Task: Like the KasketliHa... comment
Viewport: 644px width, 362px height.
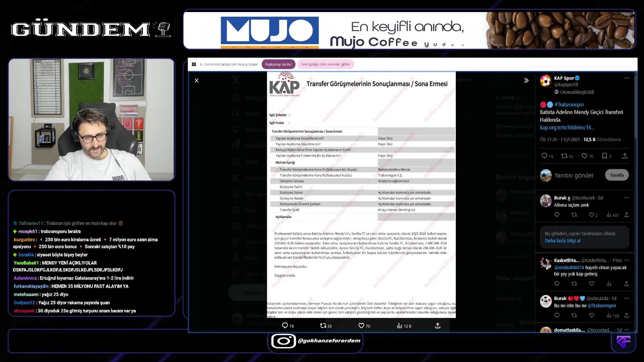Action: point(592,284)
